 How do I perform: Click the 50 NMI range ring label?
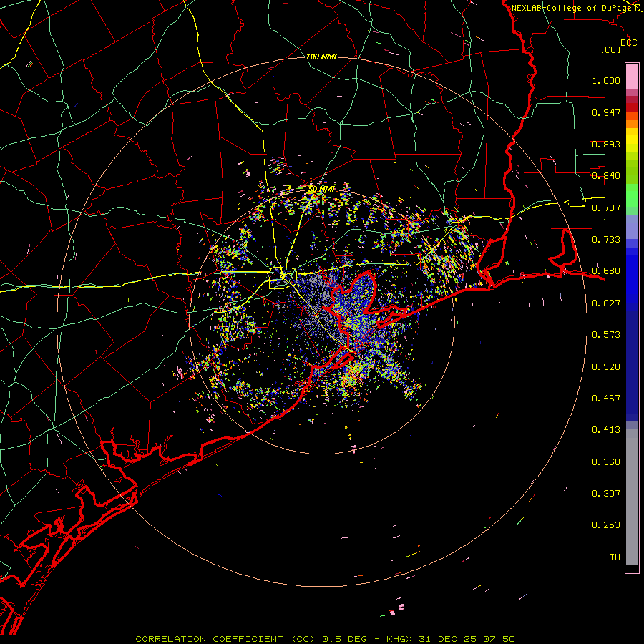click(x=321, y=189)
